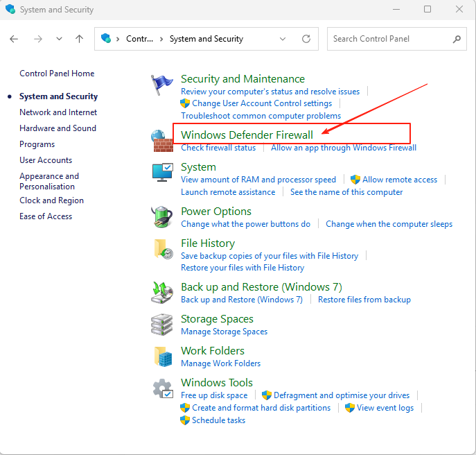Click Manage Work Folders link
Viewport: 476px width, 455px height.
coord(221,363)
